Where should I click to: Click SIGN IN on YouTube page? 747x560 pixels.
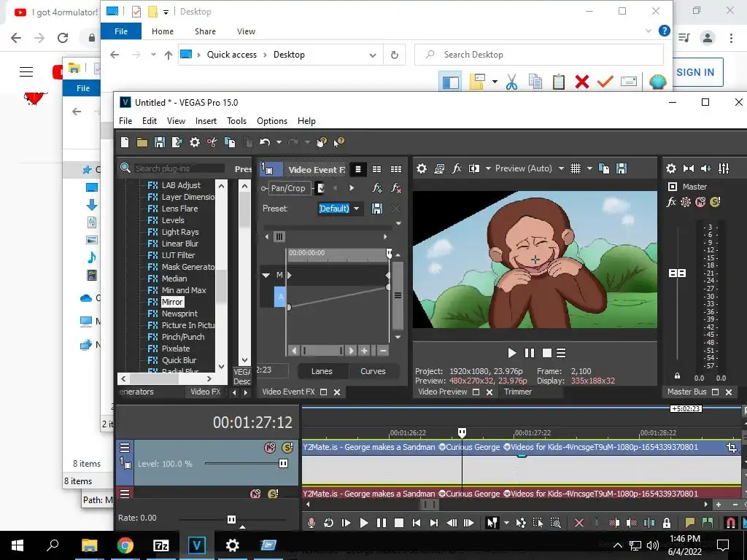click(695, 72)
